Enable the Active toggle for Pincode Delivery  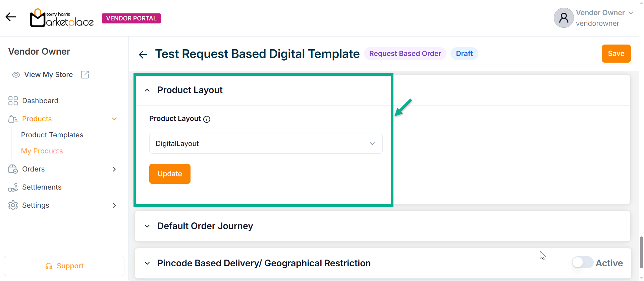[582, 263]
